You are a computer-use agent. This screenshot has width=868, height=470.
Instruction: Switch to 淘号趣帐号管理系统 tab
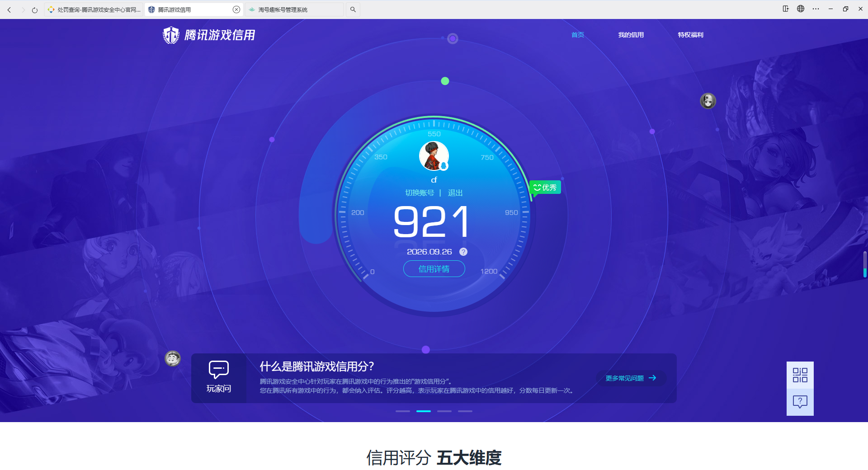294,9
